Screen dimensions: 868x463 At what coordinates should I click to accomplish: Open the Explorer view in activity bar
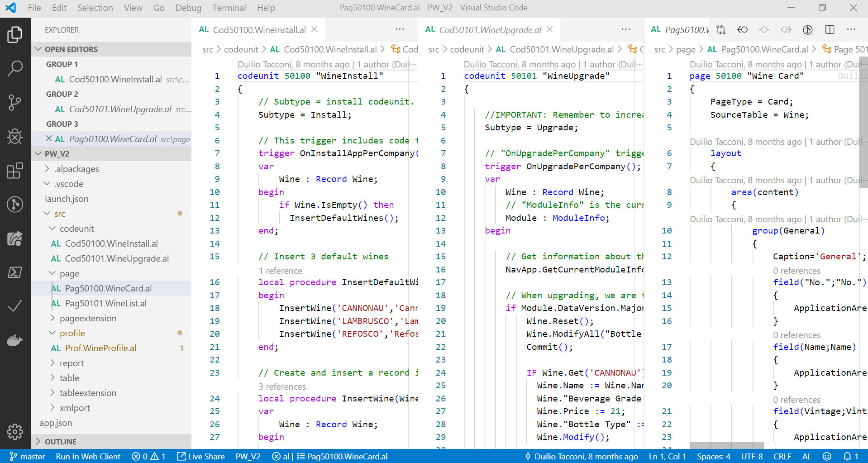coord(15,35)
